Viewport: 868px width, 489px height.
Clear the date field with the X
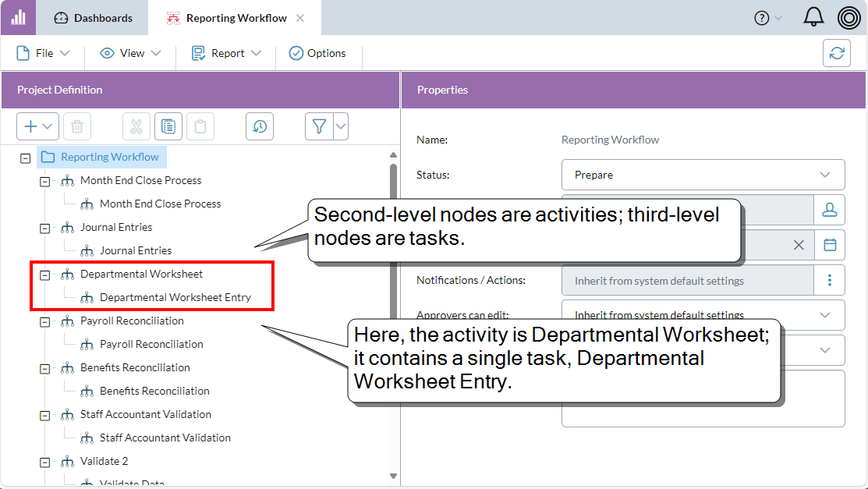[799, 245]
